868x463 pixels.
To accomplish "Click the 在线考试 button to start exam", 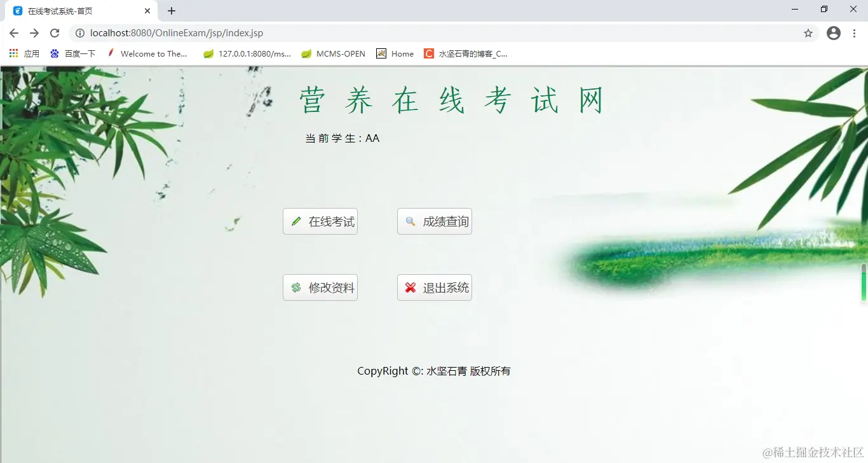I will 320,221.
